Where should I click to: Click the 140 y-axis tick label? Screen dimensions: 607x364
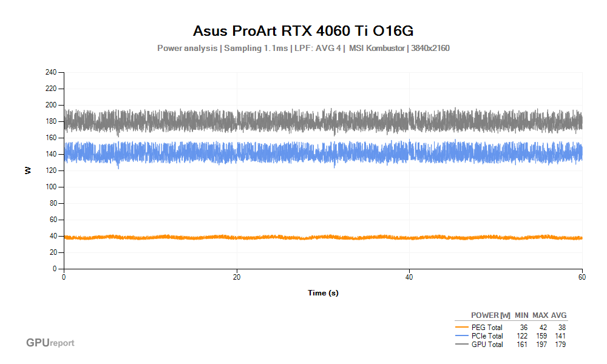[x=51, y=154]
